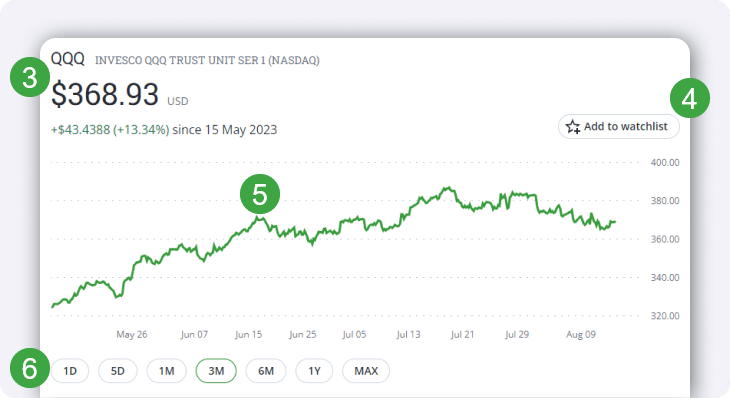Click the 400.00 price axis label
The width and height of the screenshot is (730, 398).
click(x=665, y=162)
